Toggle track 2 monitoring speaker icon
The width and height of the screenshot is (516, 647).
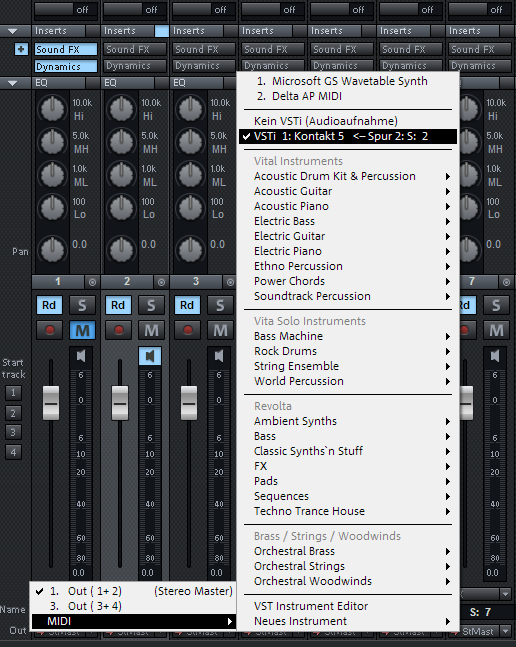click(150, 356)
